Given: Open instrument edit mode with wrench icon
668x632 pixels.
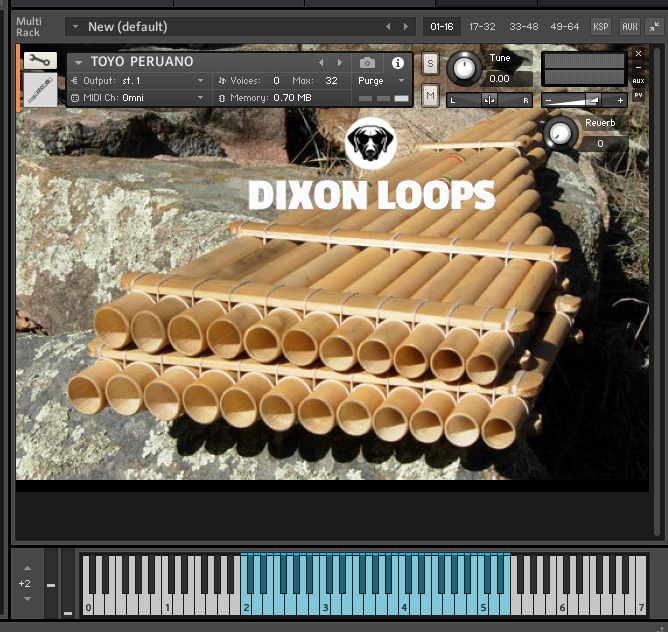Looking at the screenshot, I should tap(40, 62).
